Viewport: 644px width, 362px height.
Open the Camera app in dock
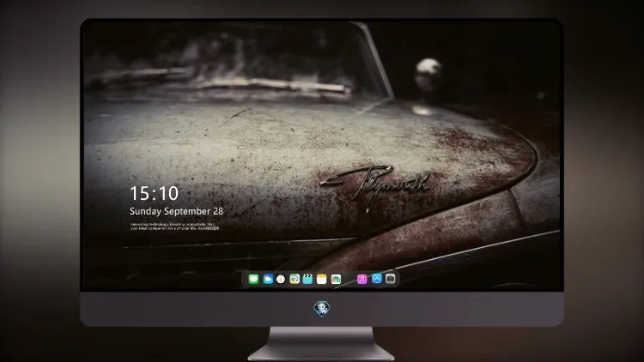pyautogui.click(x=391, y=279)
